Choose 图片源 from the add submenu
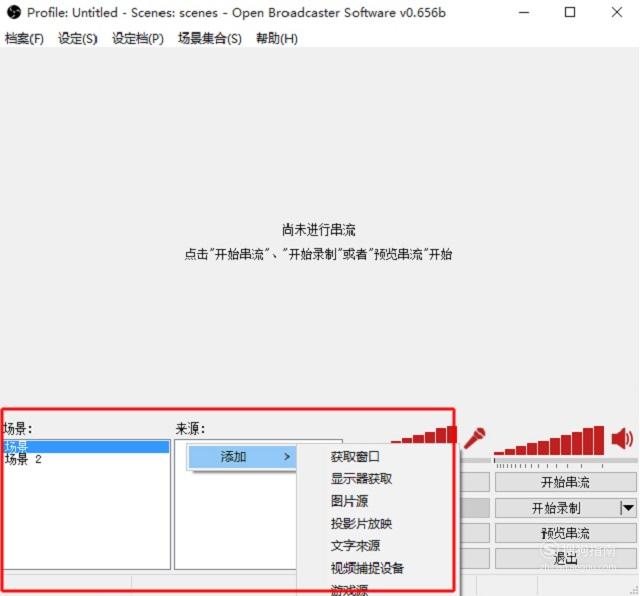The width and height of the screenshot is (640, 596). (x=349, y=501)
